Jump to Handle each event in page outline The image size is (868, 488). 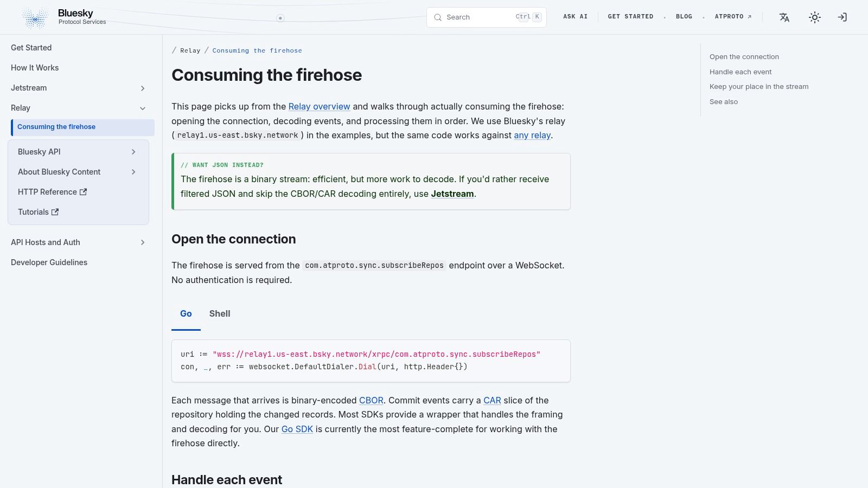coord(741,72)
